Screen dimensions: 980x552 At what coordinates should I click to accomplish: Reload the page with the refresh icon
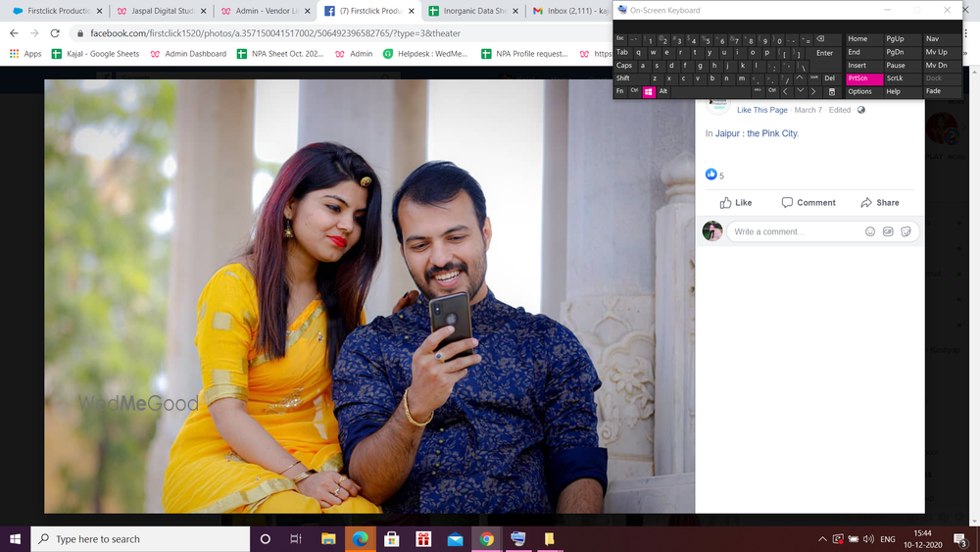click(x=56, y=32)
